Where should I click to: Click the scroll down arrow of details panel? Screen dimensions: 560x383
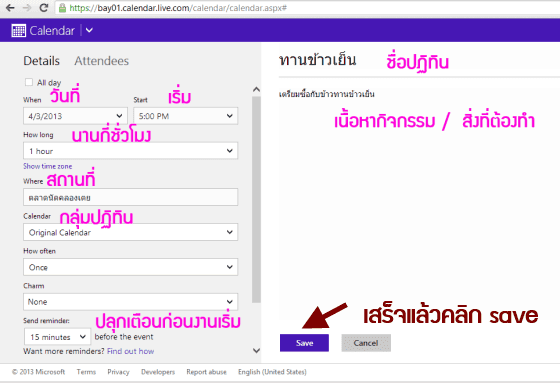click(256, 350)
